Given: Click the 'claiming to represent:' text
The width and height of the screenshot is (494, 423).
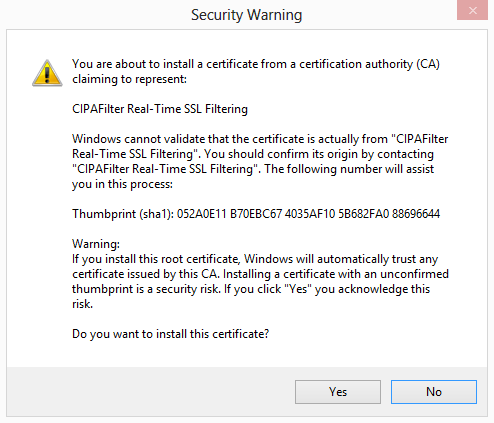Looking at the screenshot, I should (x=129, y=79).
